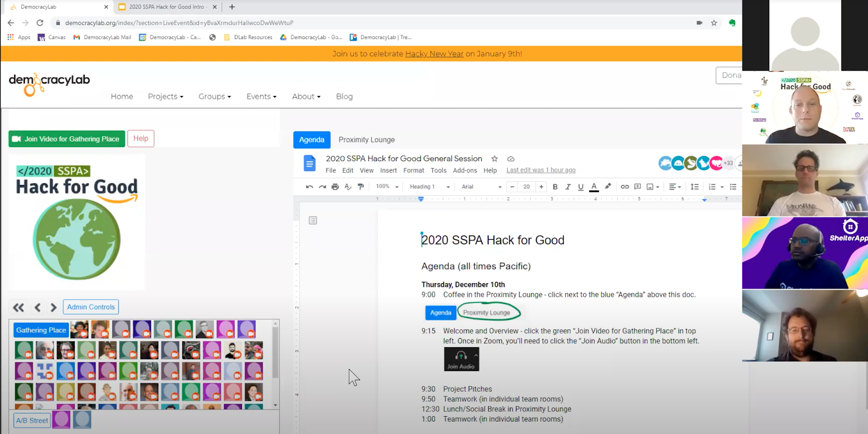The width and height of the screenshot is (868, 434).
Task: Expand the Projects navigation dropdown
Action: pyautogui.click(x=165, y=97)
